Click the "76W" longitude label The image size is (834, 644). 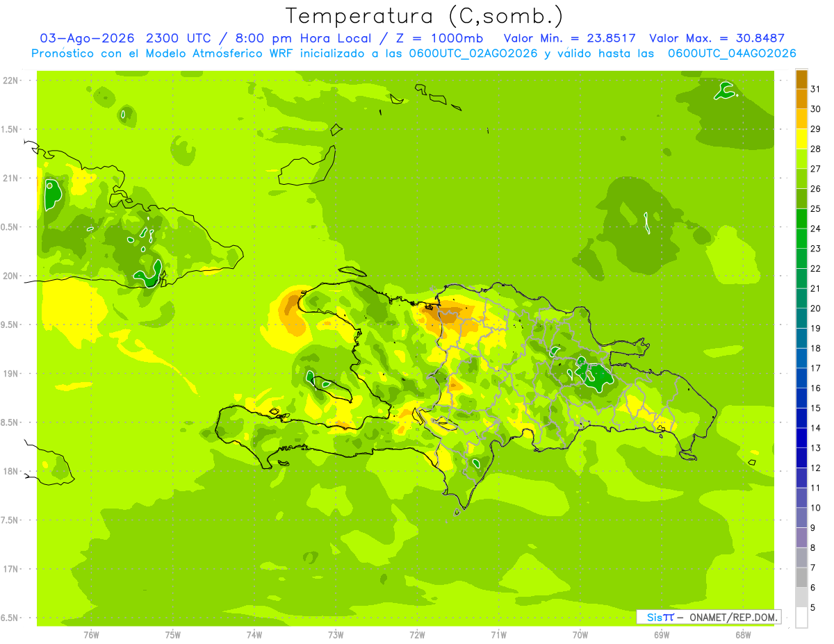(91, 634)
